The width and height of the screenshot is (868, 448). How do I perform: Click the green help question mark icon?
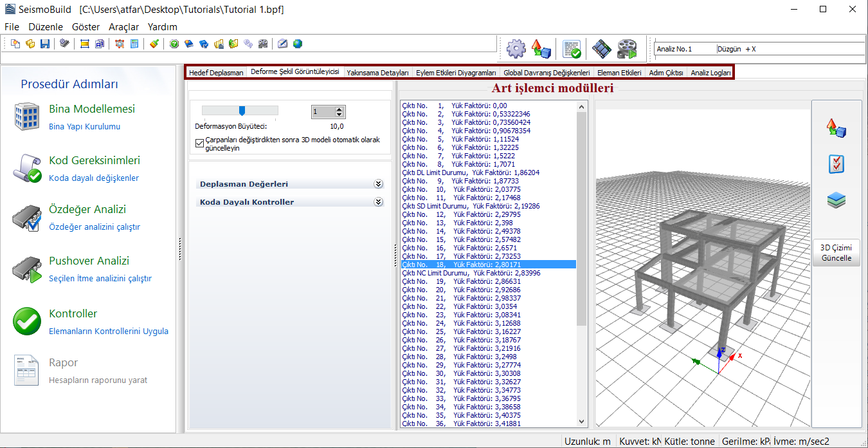pos(174,44)
